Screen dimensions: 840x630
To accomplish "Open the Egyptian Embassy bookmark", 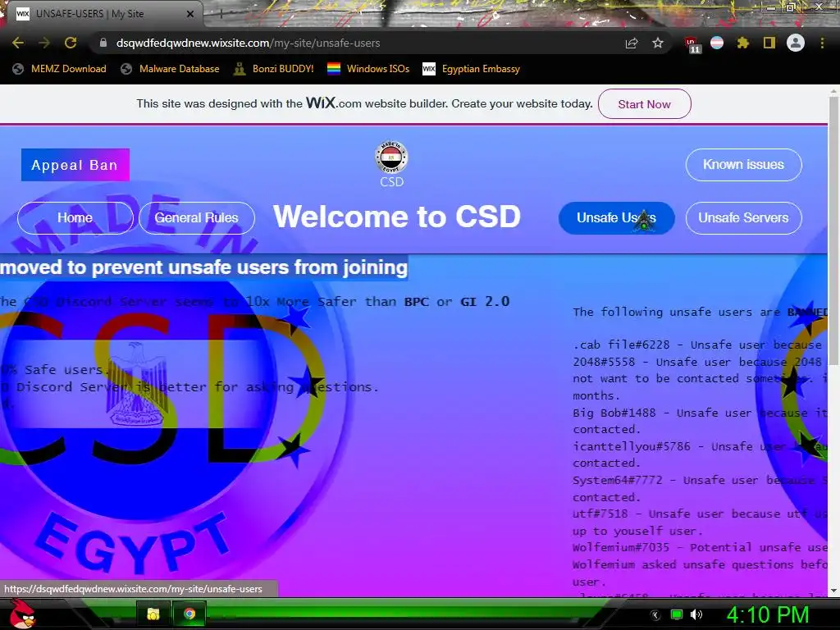I will [x=472, y=69].
